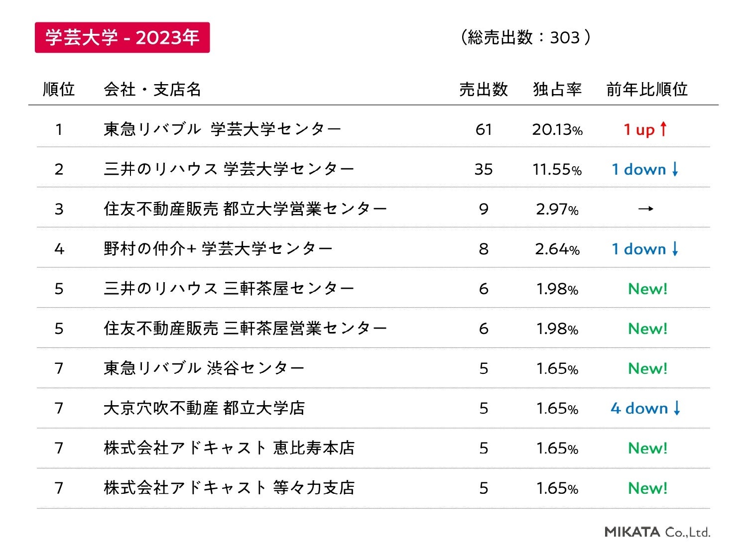Select 株式会社アドキャスト 恵比寿本店 row name
This screenshot has width=747, height=560.
pos(229,448)
